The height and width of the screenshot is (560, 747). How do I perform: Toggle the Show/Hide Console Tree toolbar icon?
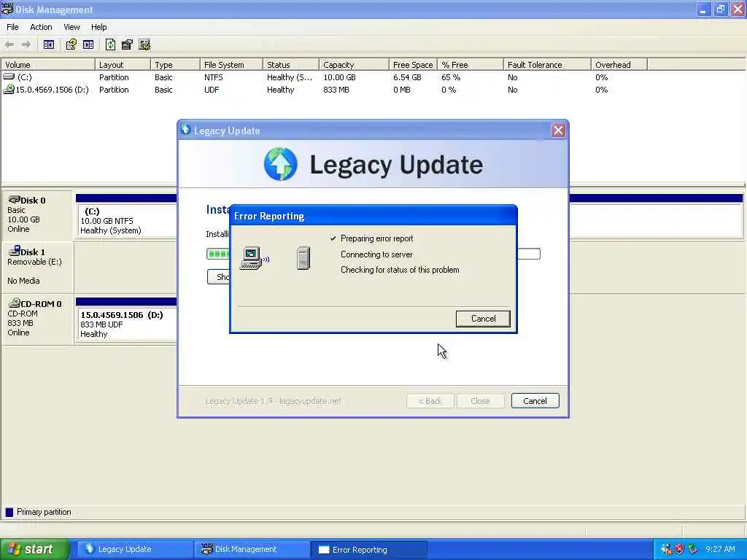(x=49, y=44)
